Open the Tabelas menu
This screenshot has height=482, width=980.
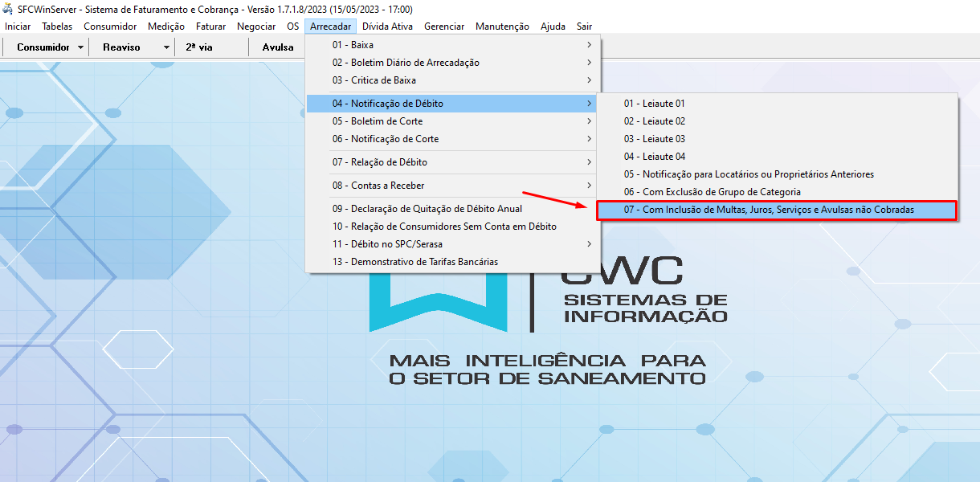57,27
